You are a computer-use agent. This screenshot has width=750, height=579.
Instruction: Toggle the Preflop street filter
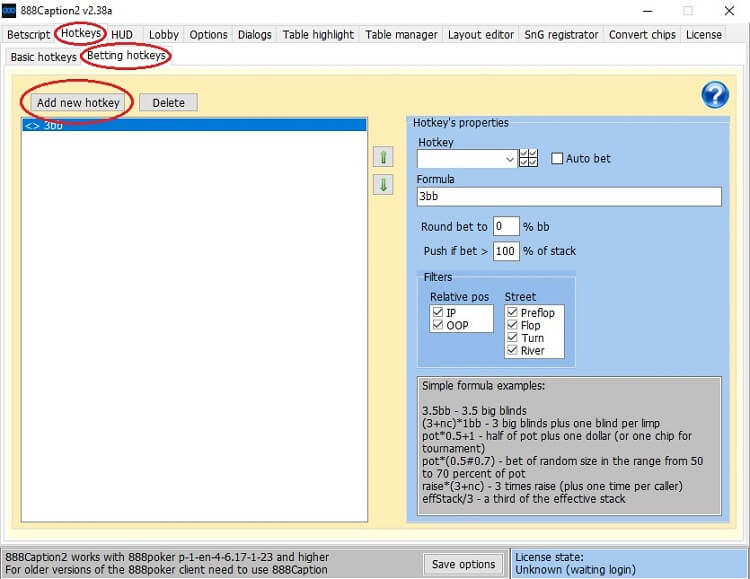click(x=512, y=313)
